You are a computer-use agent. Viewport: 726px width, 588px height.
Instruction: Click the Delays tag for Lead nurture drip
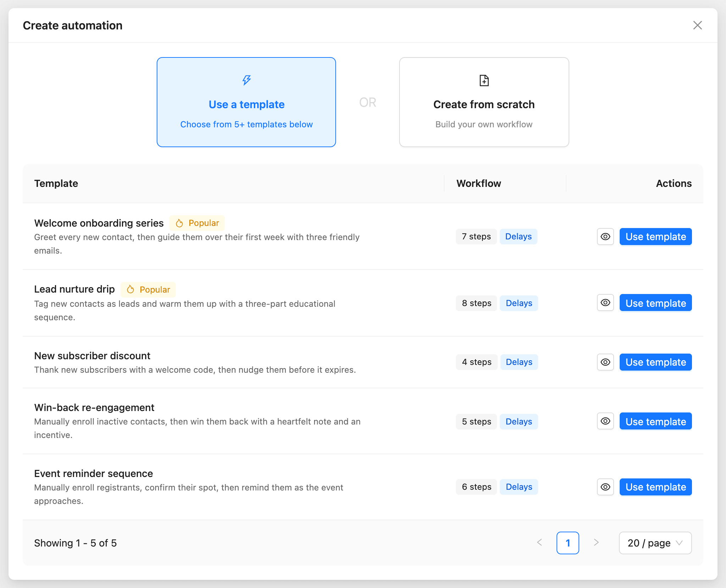click(519, 303)
